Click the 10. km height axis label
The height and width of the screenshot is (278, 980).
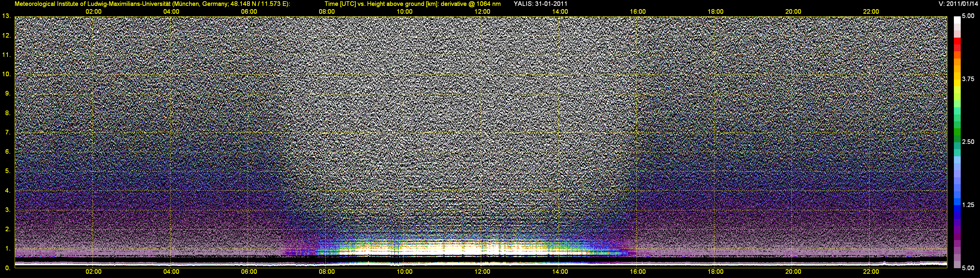pos(7,74)
